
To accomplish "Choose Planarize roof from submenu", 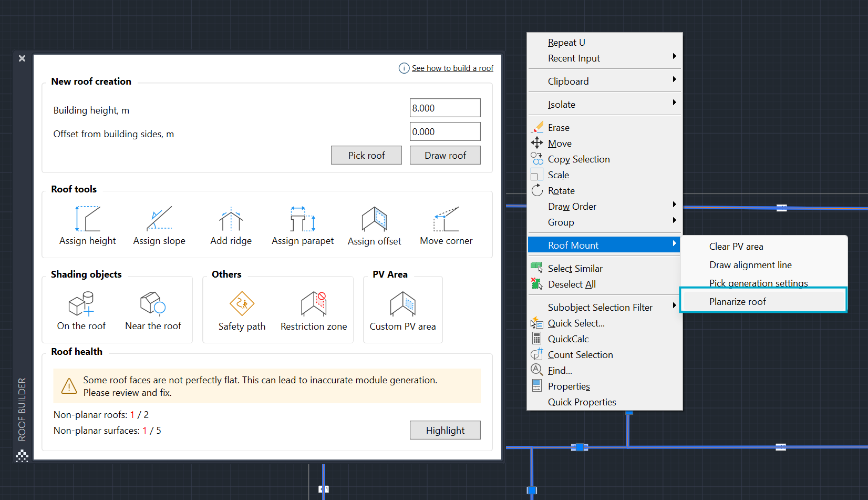I will pos(737,301).
